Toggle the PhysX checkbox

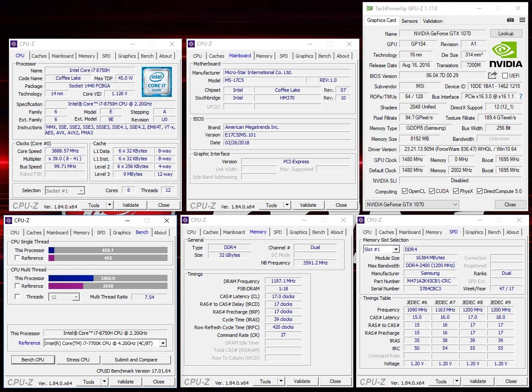[x=456, y=191]
